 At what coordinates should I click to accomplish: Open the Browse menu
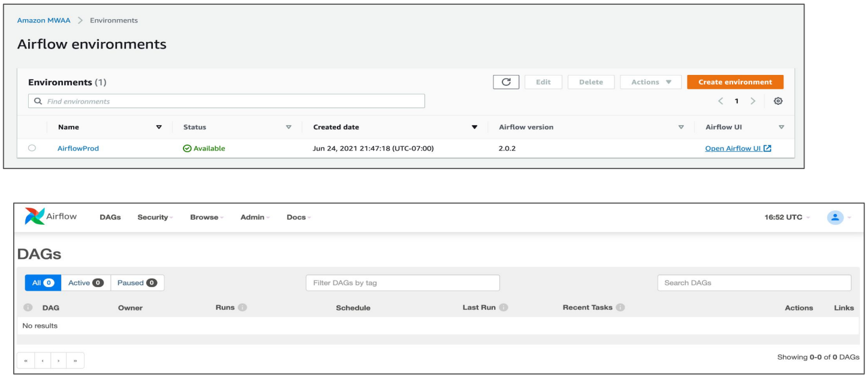click(206, 217)
